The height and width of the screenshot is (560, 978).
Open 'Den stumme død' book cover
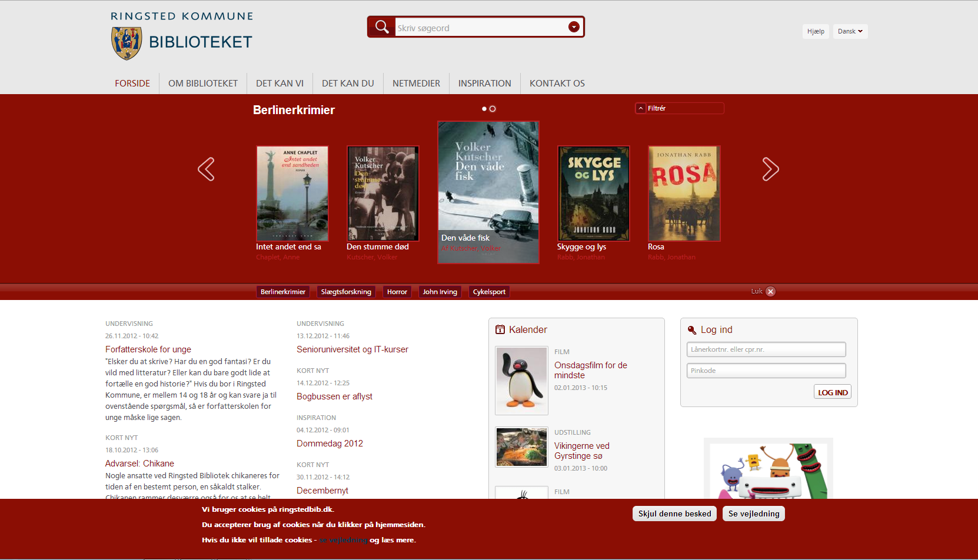(x=383, y=194)
